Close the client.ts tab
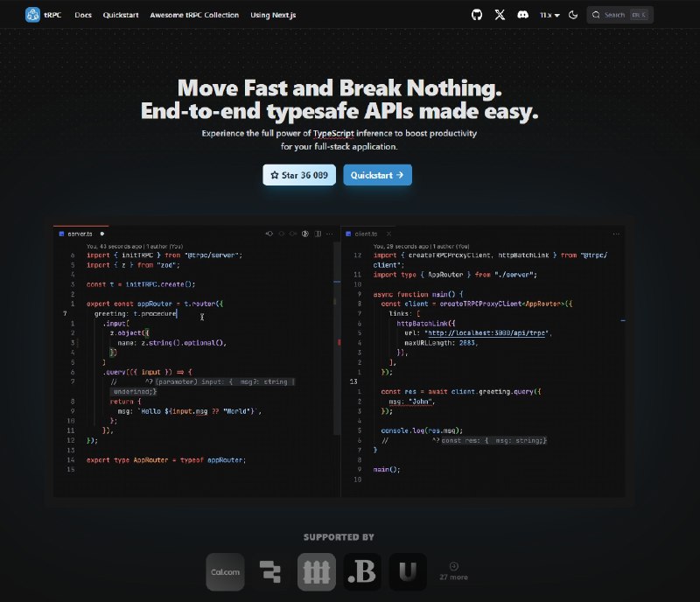The width and height of the screenshot is (700, 602). pos(388,234)
